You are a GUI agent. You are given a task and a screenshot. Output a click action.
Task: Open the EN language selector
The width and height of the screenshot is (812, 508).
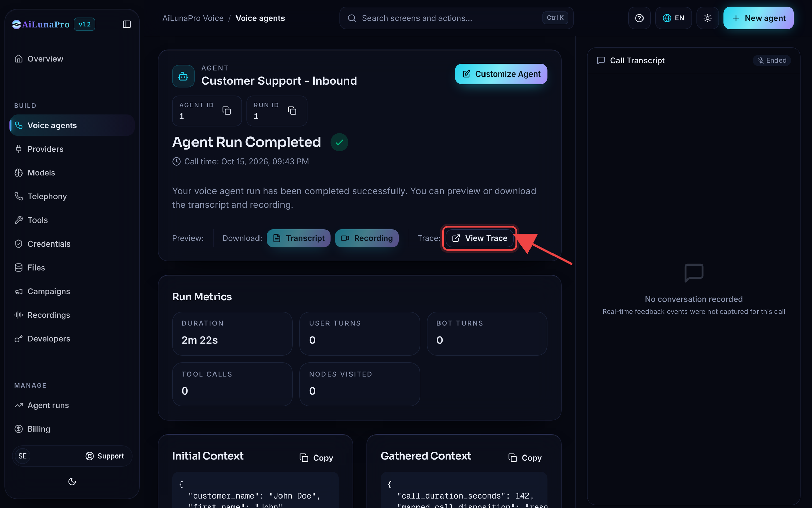point(673,18)
